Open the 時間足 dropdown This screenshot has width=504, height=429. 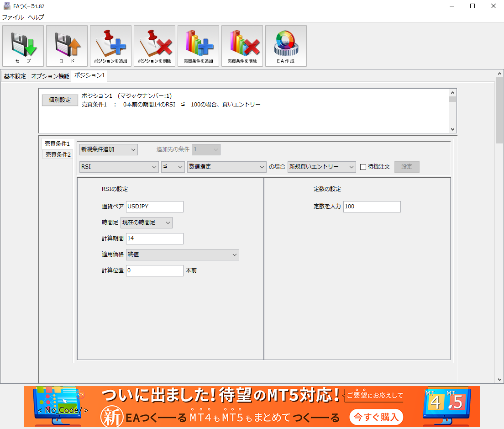146,222
